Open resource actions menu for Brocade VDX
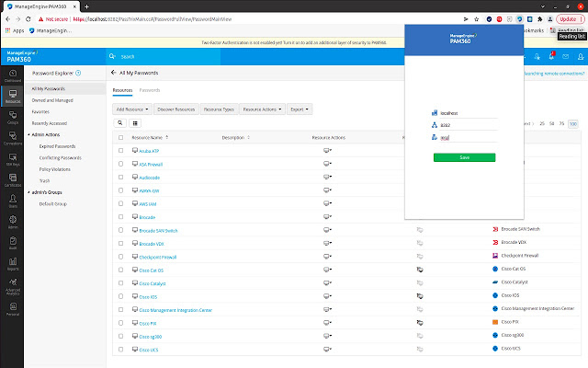This screenshot has width=588, height=368. [327, 243]
